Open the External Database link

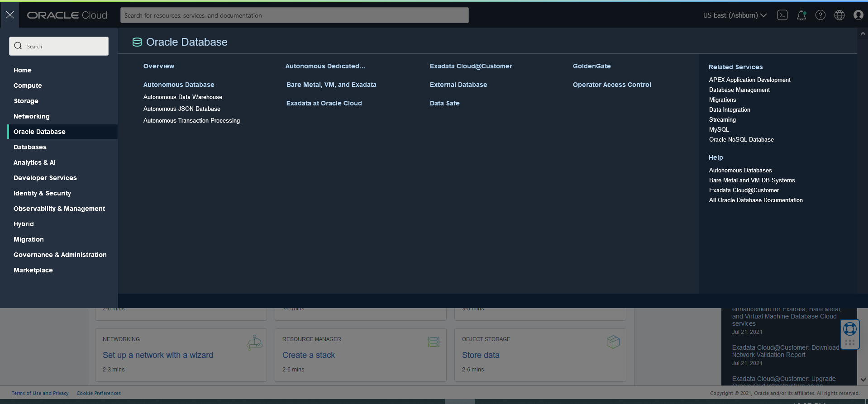(x=458, y=85)
